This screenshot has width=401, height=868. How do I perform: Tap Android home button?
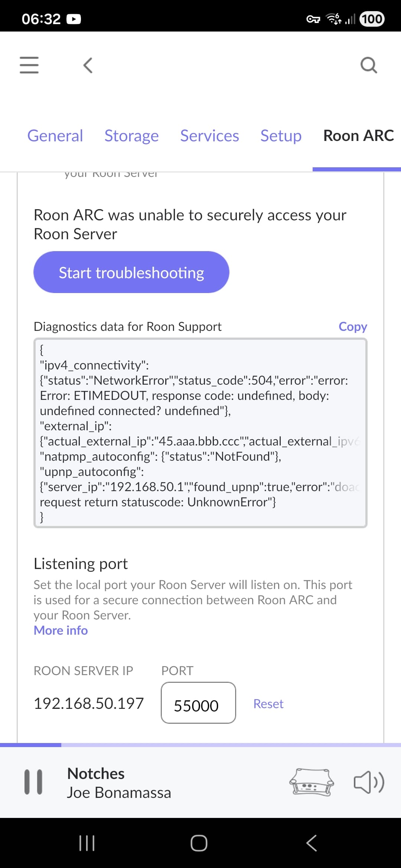199,843
